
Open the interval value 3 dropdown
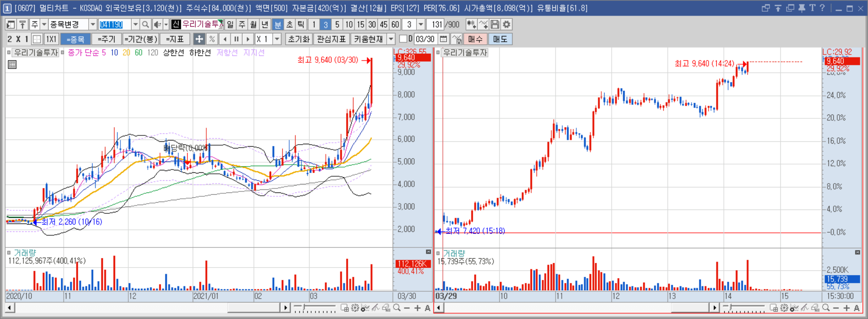[421, 24]
